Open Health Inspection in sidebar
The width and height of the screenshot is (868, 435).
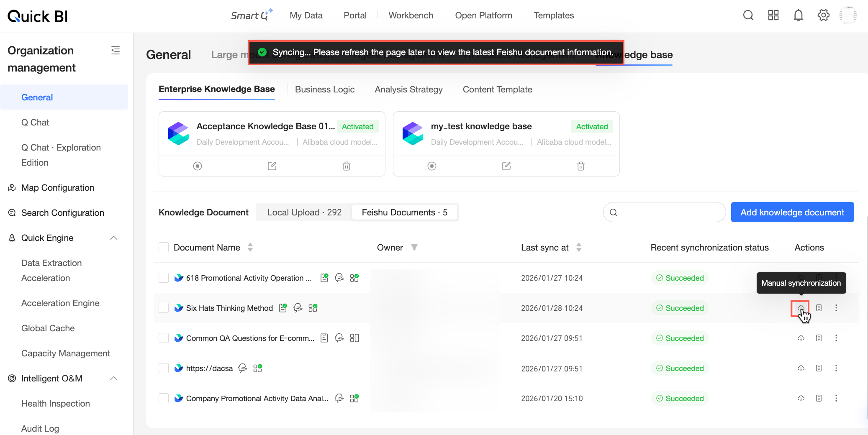click(56, 404)
